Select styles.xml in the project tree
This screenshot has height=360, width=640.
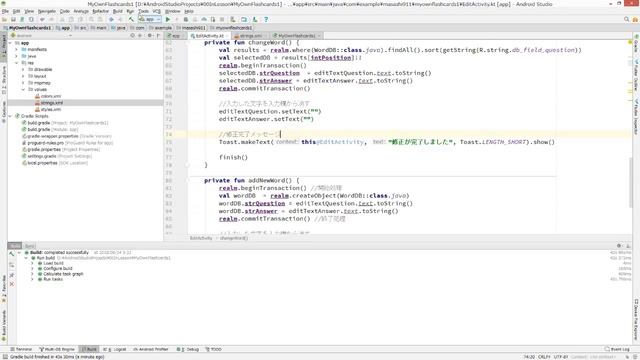tap(51, 109)
